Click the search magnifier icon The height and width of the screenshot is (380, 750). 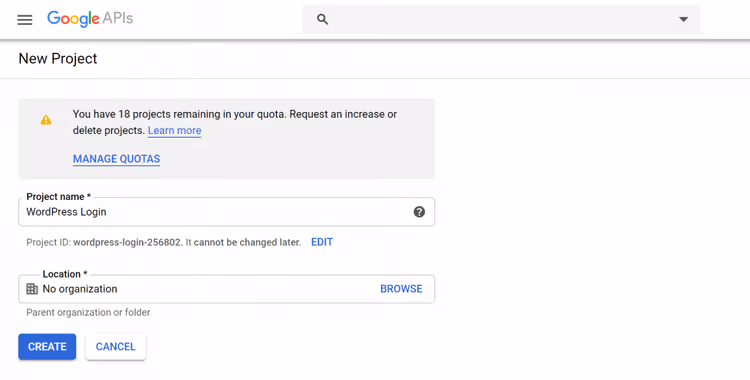click(x=322, y=19)
